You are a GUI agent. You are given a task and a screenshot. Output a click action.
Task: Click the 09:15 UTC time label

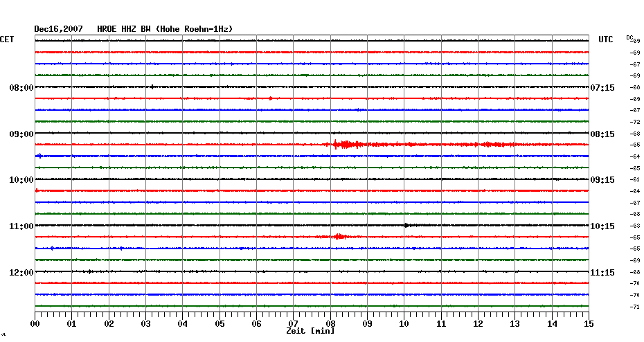click(x=602, y=180)
